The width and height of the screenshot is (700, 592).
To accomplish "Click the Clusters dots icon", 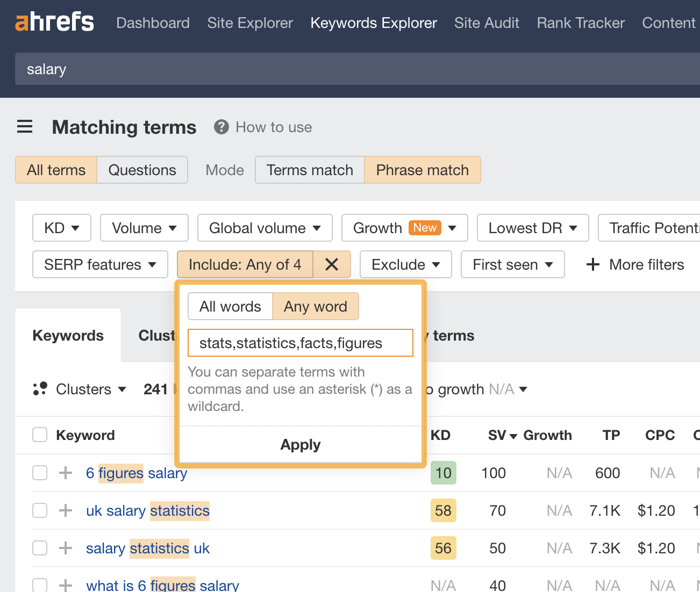I will pyautogui.click(x=40, y=388).
